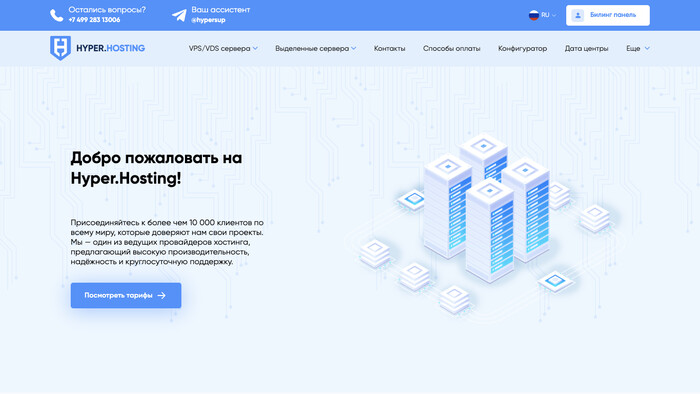Click the Russian flag icon
This screenshot has height=394, width=700.
(x=533, y=15)
